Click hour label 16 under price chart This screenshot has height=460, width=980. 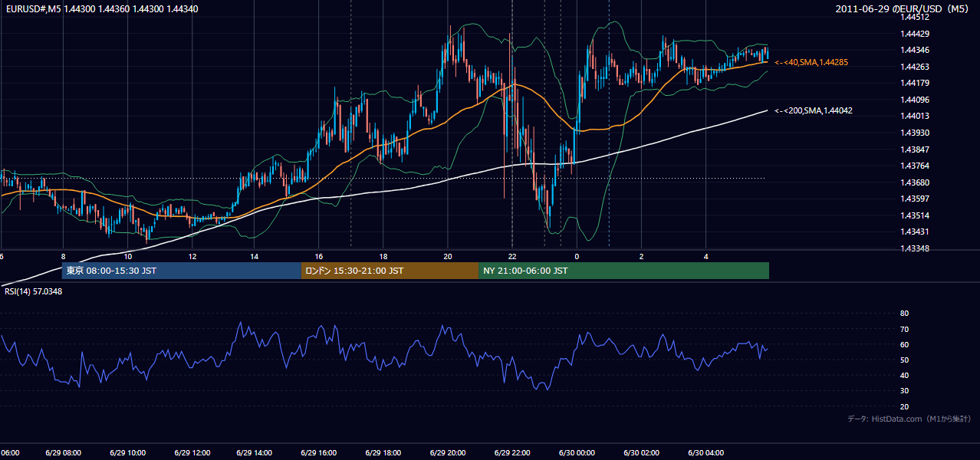pos(319,256)
